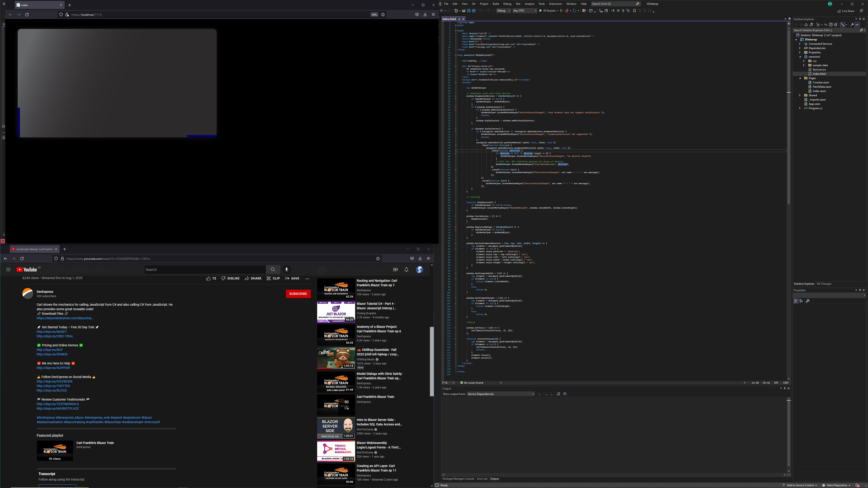This screenshot has height=488, width=868.
Task: Click the YouTube microphone voice search icon
Action: click(286, 270)
